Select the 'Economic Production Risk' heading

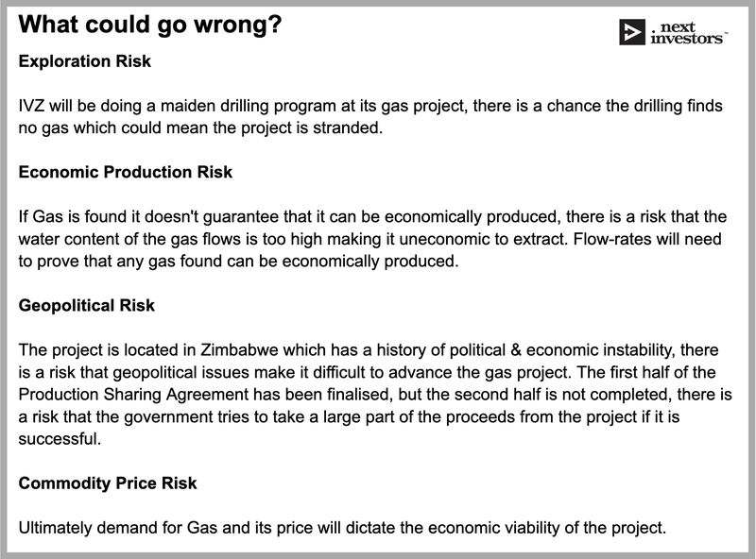click(x=126, y=172)
